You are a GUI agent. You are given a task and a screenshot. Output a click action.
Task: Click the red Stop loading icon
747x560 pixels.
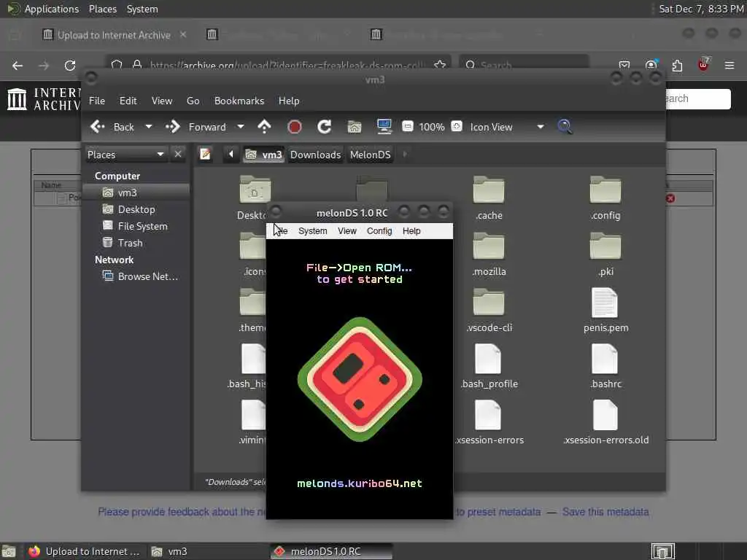[295, 127]
